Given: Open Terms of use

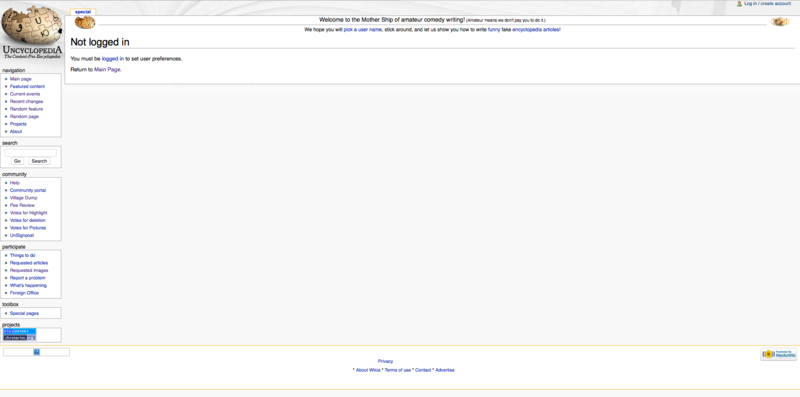Looking at the screenshot, I should click(x=397, y=370).
